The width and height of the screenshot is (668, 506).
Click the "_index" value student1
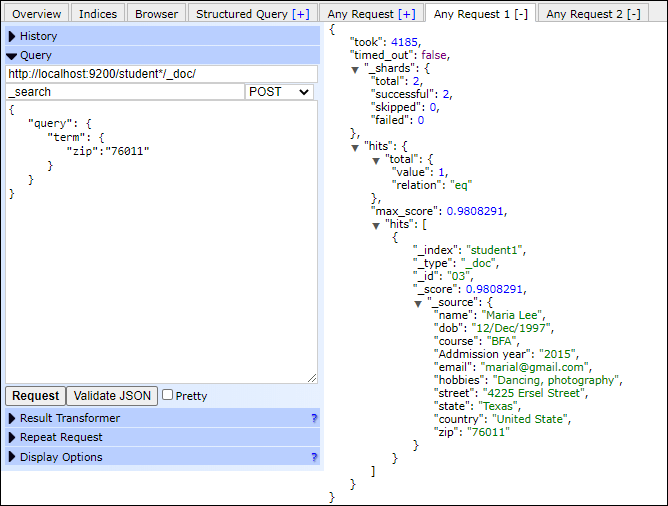[x=494, y=250]
